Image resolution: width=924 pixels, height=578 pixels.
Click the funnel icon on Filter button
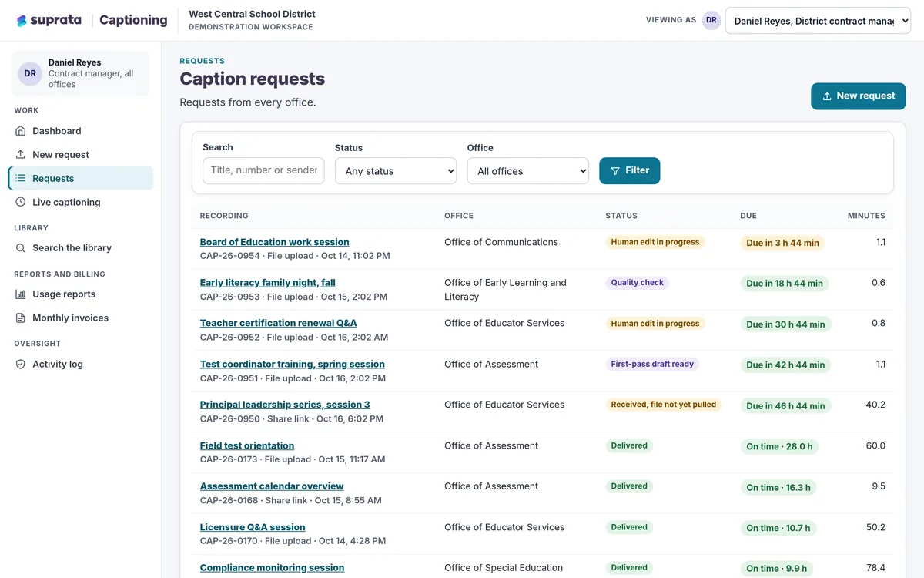tap(615, 171)
